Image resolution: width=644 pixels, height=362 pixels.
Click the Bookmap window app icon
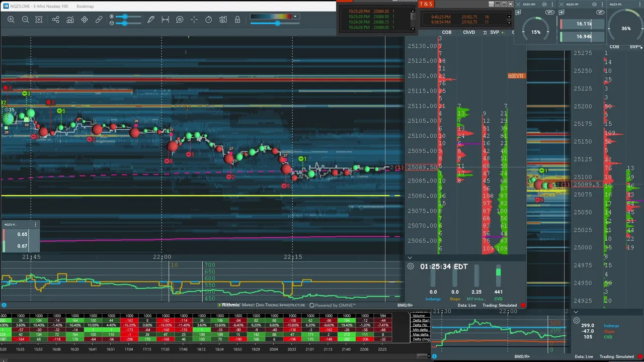[6, 6]
